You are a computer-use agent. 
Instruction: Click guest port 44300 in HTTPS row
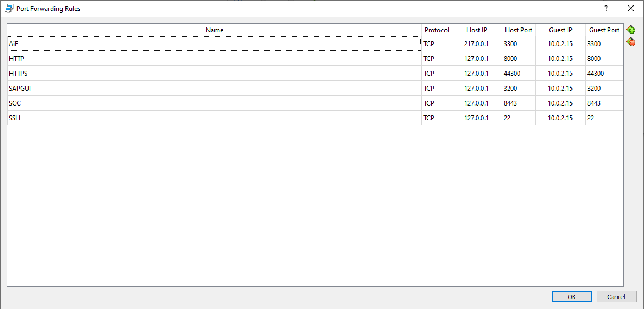click(x=604, y=74)
